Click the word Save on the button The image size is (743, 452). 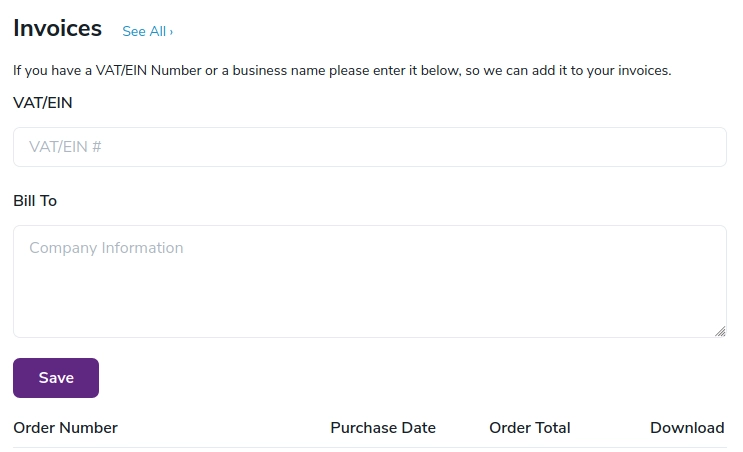(x=56, y=378)
